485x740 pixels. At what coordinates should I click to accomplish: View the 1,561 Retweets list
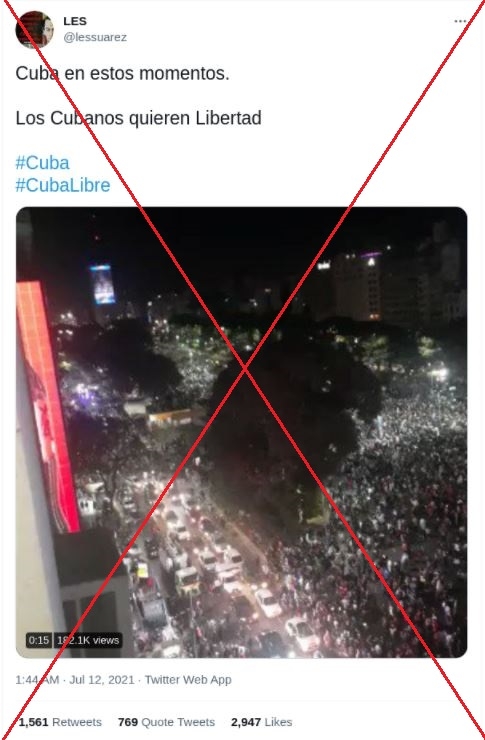tap(60, 722)
